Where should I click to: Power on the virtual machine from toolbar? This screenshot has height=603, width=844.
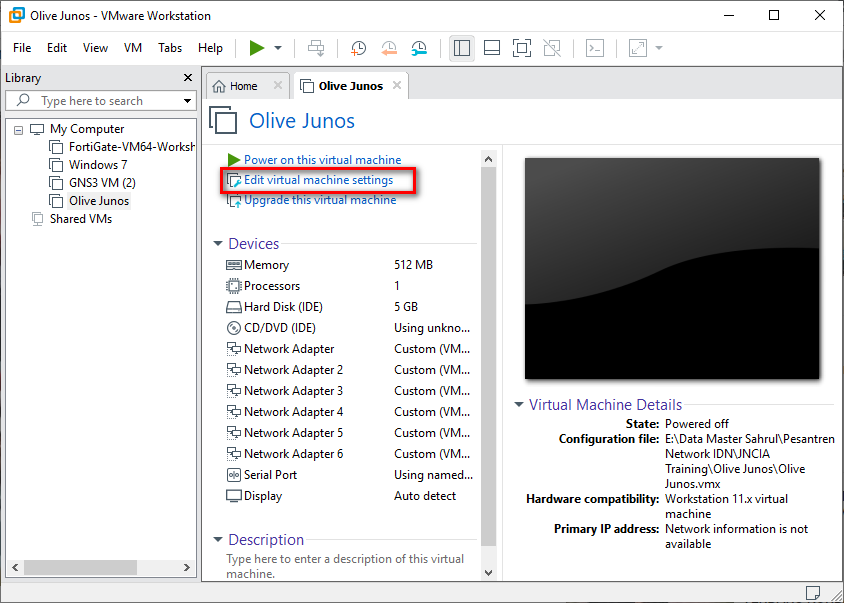[256, 47]
